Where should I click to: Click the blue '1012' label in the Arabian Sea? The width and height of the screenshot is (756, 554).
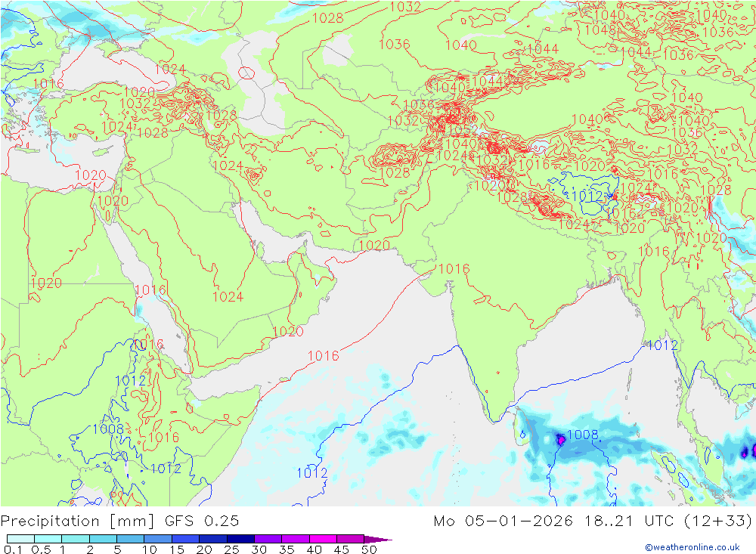312,473
